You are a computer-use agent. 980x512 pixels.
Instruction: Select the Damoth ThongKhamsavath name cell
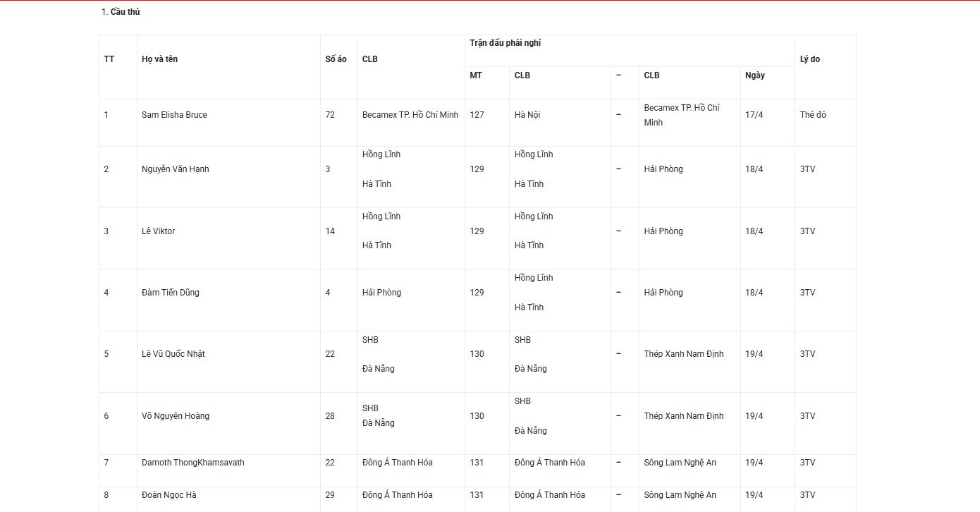pos(192,463)
